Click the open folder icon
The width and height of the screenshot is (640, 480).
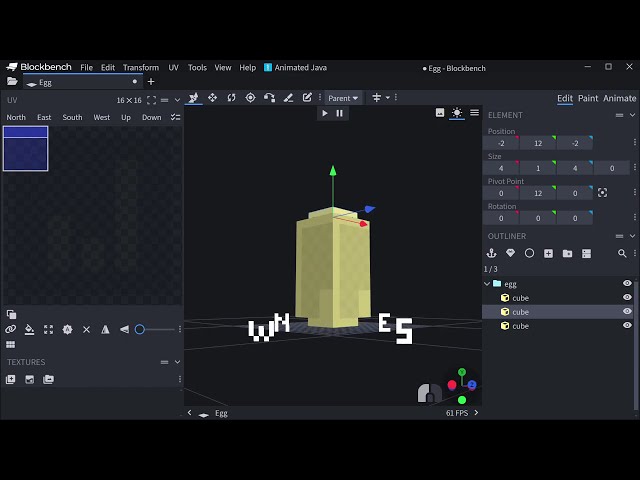tap(12, 82)
